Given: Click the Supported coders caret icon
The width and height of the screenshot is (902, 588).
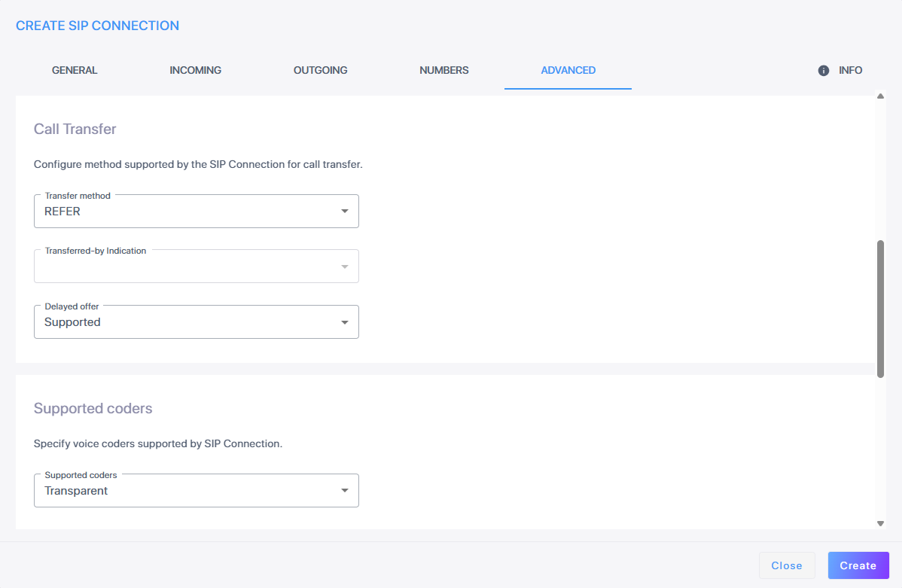Looking at the screenshot, I should pos(345,491).
